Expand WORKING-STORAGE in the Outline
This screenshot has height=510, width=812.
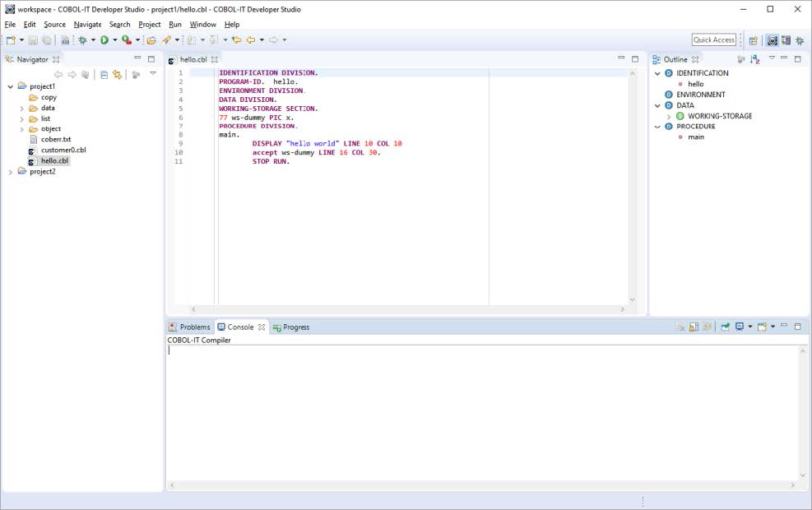(x=669, y=116)
